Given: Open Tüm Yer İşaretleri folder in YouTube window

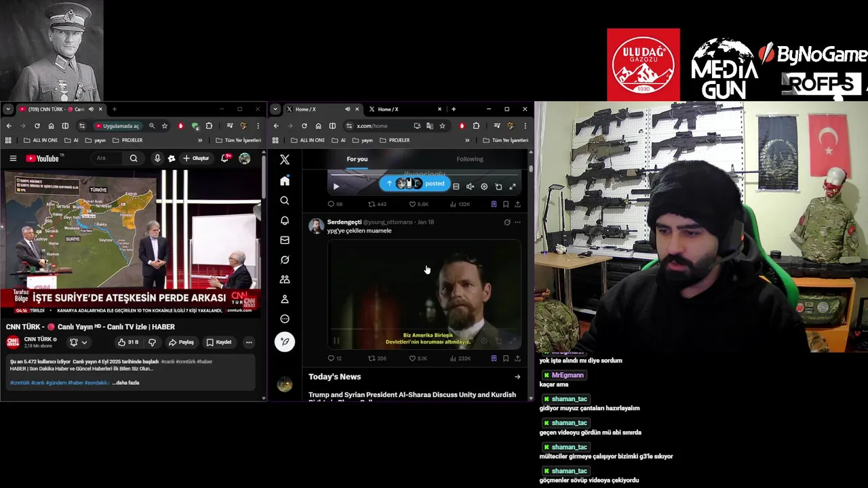Looking at the screenshot, I should pyautogui.click(x=239, y=140).
